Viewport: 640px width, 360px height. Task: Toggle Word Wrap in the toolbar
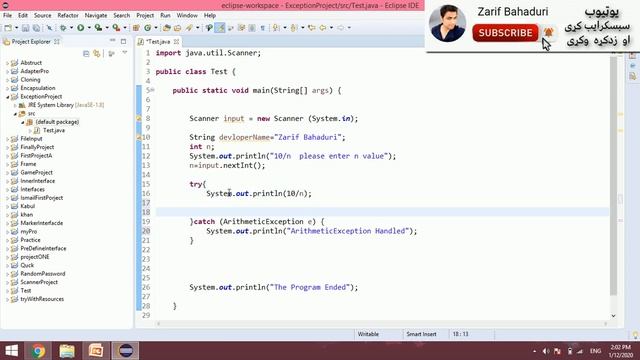231,28
